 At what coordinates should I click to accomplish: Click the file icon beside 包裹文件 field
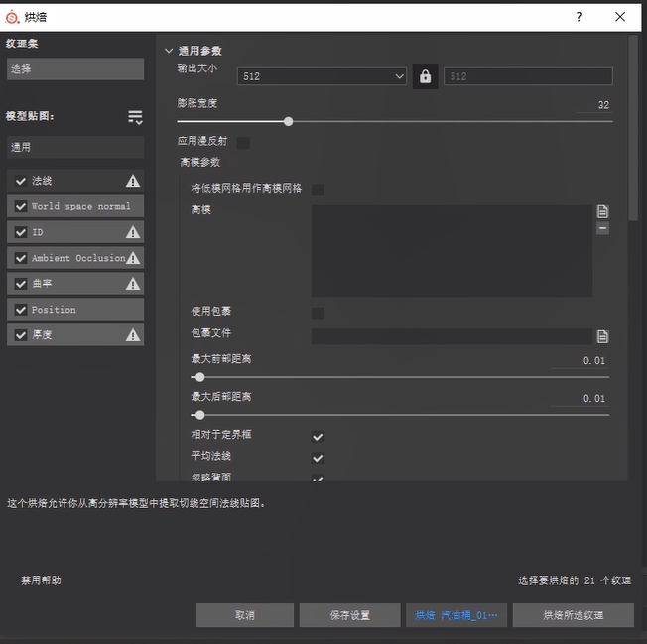pos(602,336)
